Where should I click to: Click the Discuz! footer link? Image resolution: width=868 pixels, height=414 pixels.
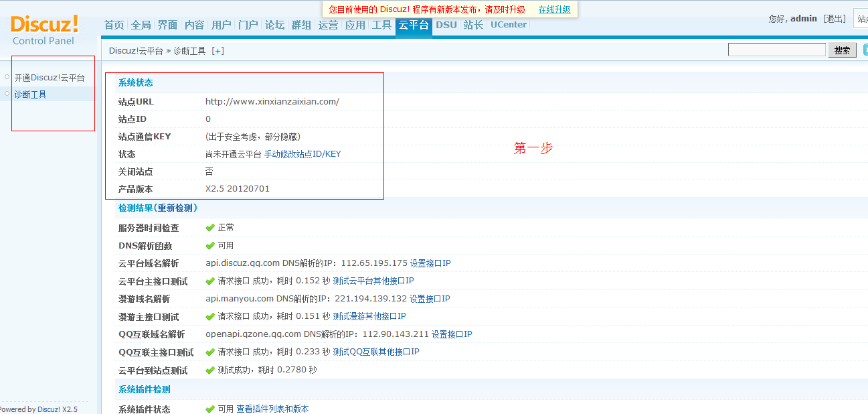coord(49,409)
